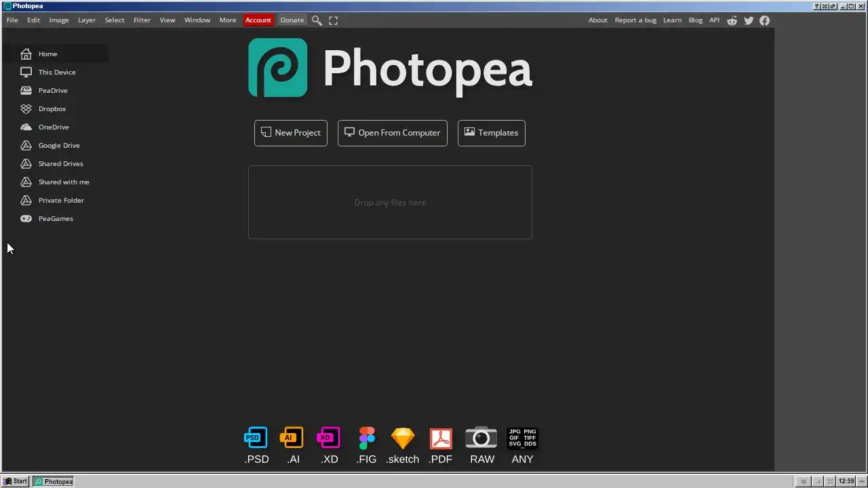Click the red Account button

tap(258, 20)
